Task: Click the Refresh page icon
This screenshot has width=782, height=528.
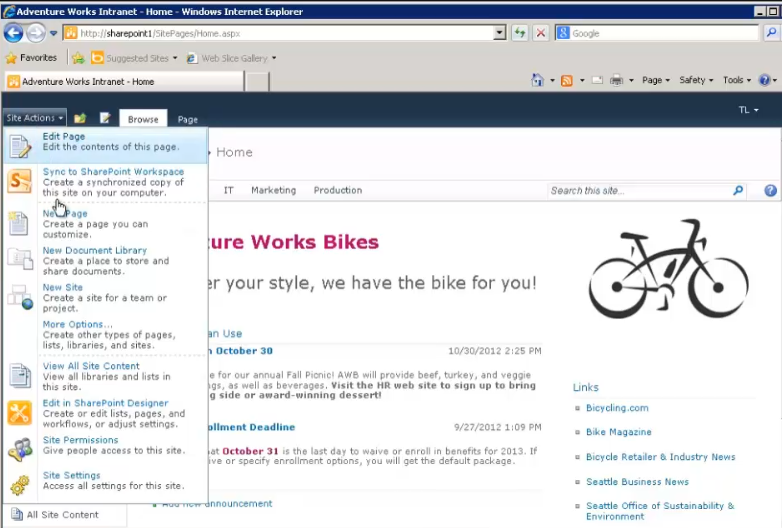Action: tap(520, 33)
